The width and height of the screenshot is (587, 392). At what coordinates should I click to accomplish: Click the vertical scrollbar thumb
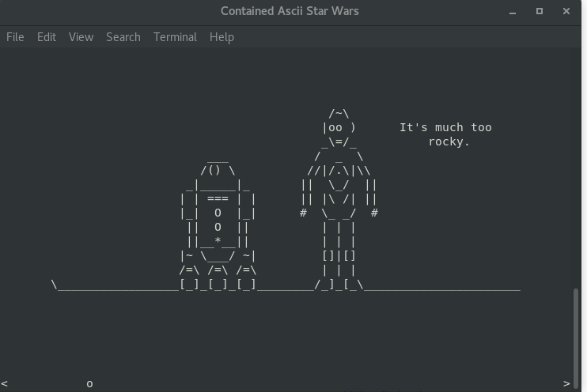point(578,332)
